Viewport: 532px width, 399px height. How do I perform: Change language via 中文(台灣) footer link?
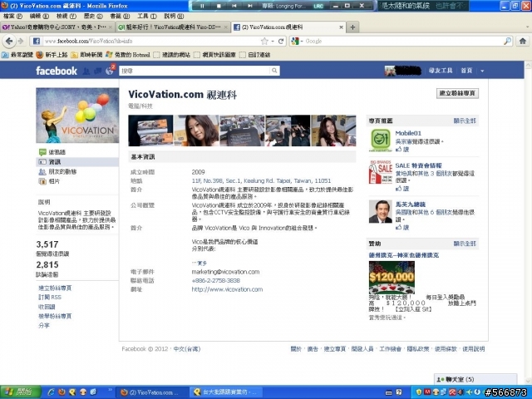coord(187,349)
